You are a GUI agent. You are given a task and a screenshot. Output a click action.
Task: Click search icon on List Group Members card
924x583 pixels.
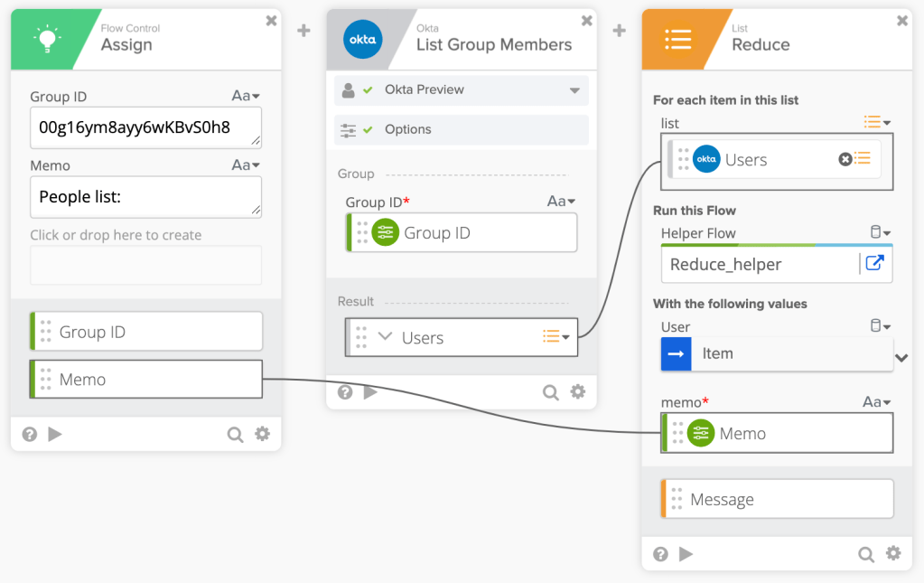pos(551,392)
